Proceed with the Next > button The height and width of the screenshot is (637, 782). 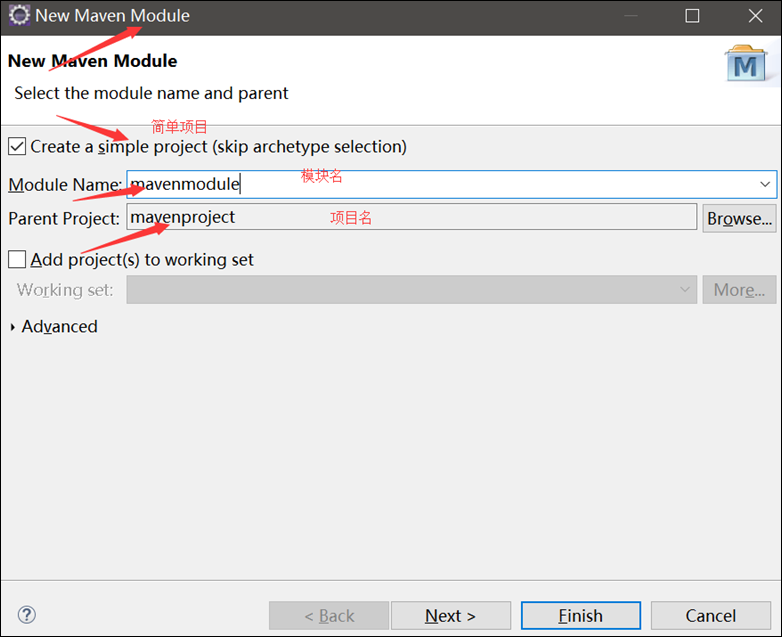pos(451,616)
